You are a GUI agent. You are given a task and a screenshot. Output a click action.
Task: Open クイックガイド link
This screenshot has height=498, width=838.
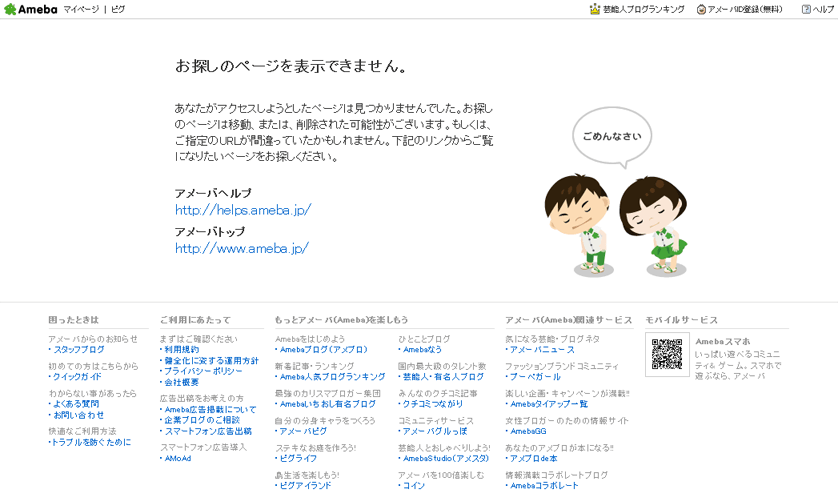point(77,377)
